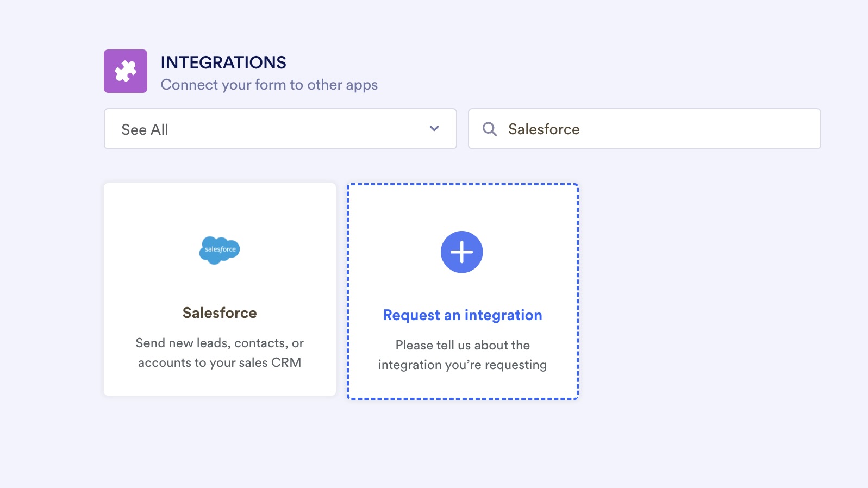Click "integration you're requesting" text line
The image size is (868, 488).
[x=463, y=365]
